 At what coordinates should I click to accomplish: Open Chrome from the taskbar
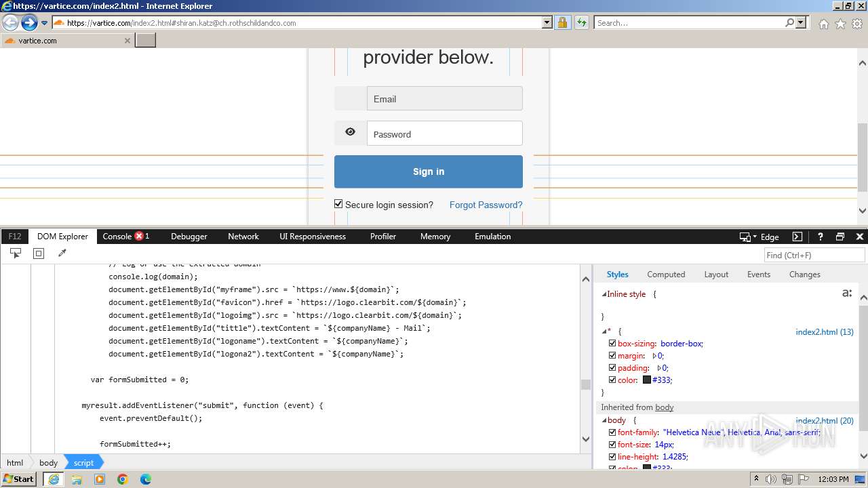[x=122, y=479]
